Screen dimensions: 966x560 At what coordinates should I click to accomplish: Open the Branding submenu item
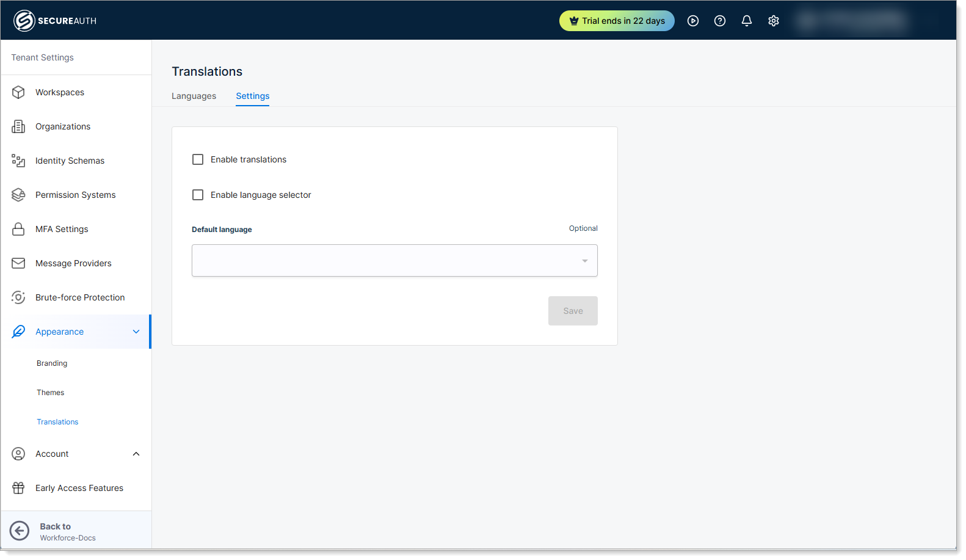52,363
